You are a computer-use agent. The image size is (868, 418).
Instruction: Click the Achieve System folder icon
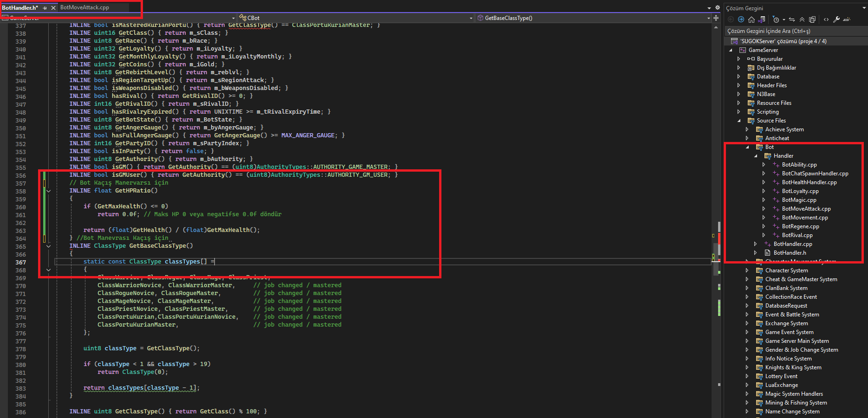(759, 129)
